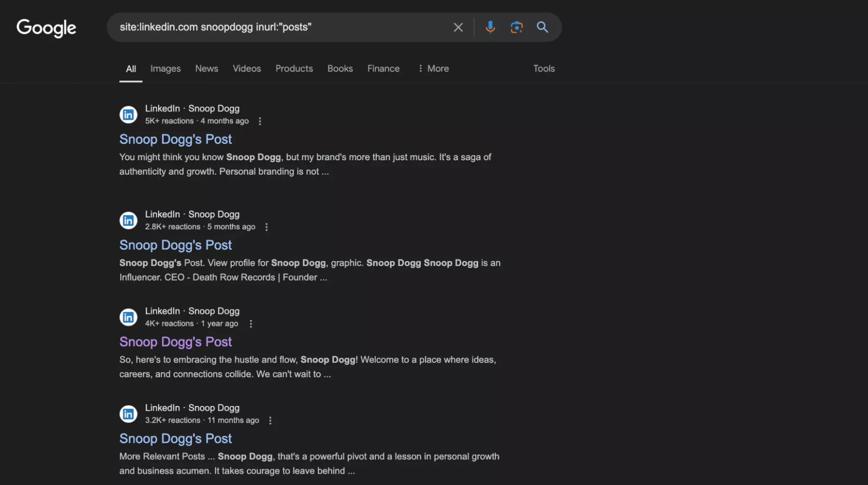Image resolution: width=868 pixels, height=485 pixels.
Task: Click the 'LinkedIn · Snoop Dogg' source above 5K+ reactions
Action: (x=192, y=109)
